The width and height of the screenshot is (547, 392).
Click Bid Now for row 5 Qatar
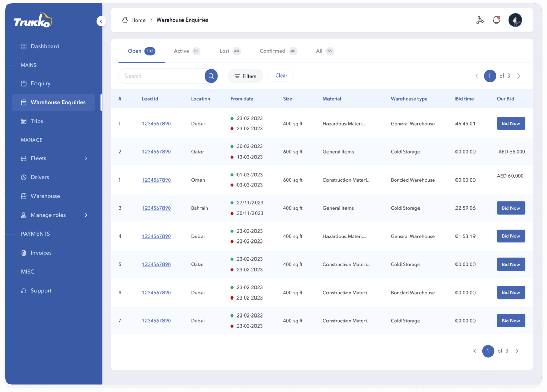click(510, 265)
